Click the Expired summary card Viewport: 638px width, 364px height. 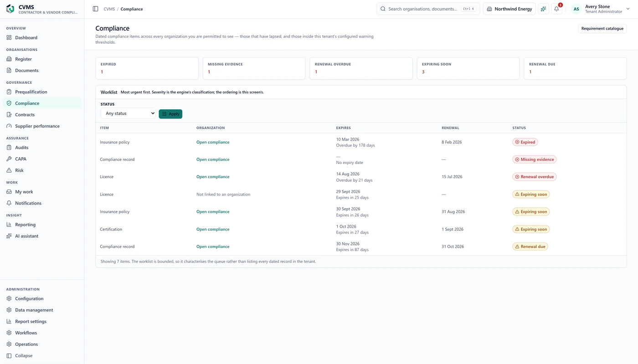[147, 68]
